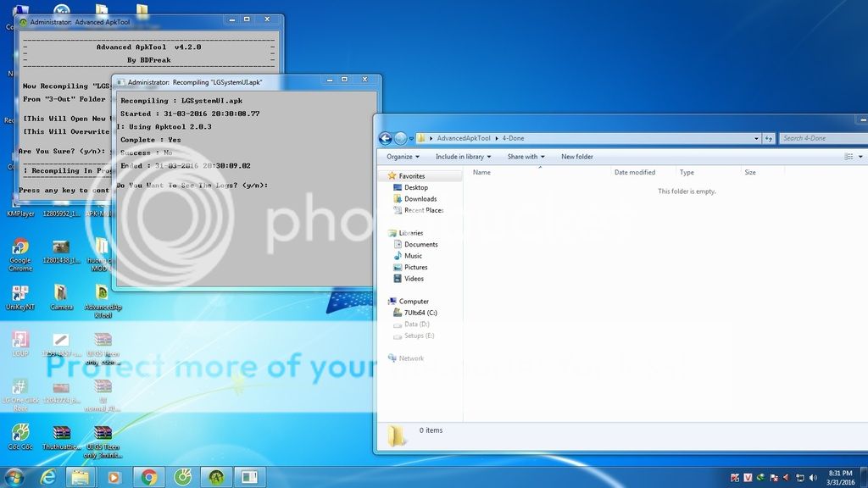
Task: Open the Videos library
Action: (x=409, y=279)
